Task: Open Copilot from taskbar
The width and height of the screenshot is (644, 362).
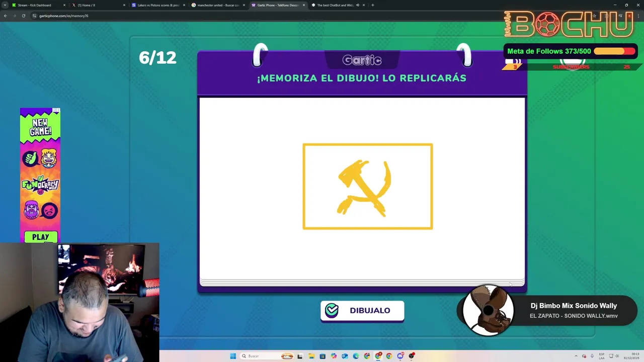Action: [x=334, y=356]
